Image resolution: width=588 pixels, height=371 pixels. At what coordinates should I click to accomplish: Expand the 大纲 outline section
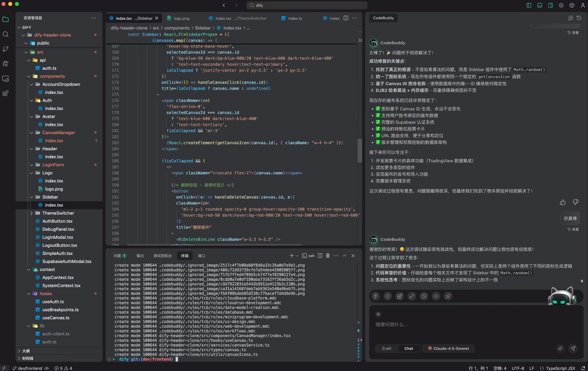[x=26, y=351]
